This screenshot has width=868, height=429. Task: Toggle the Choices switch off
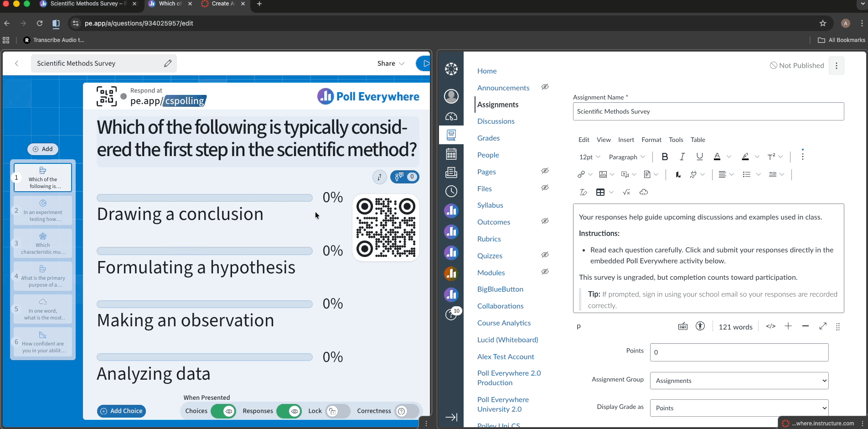(x=223, y=411)
